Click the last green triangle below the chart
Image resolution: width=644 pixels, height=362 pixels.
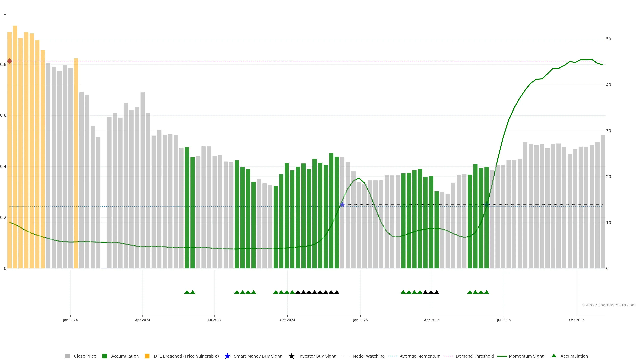click(486, 292)
